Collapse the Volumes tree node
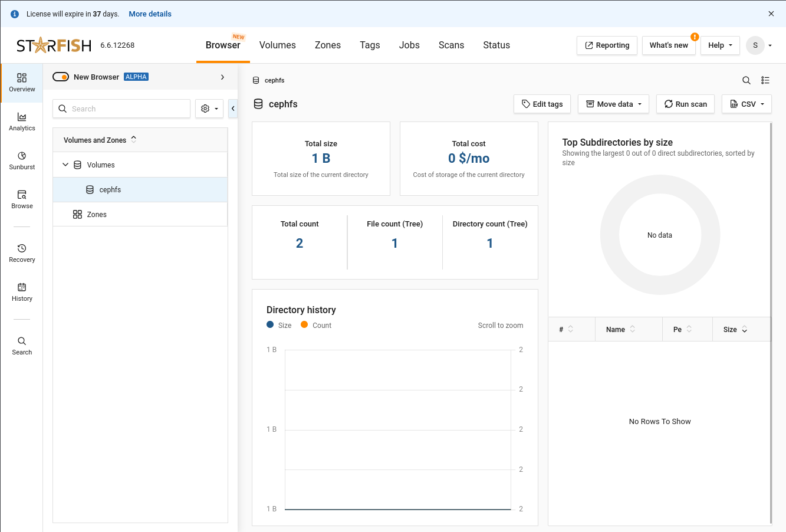Image resolution: width=786 pixels, height=532 pixels. (65, 165)
